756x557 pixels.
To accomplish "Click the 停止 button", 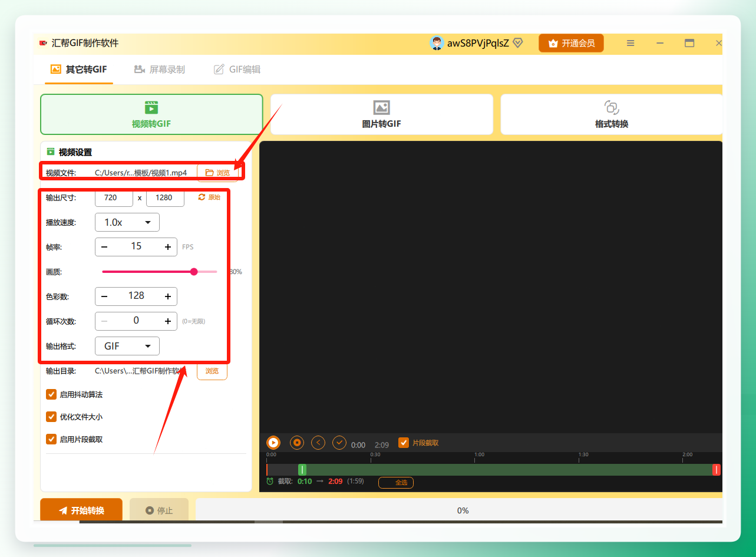I will coord(159,510).
